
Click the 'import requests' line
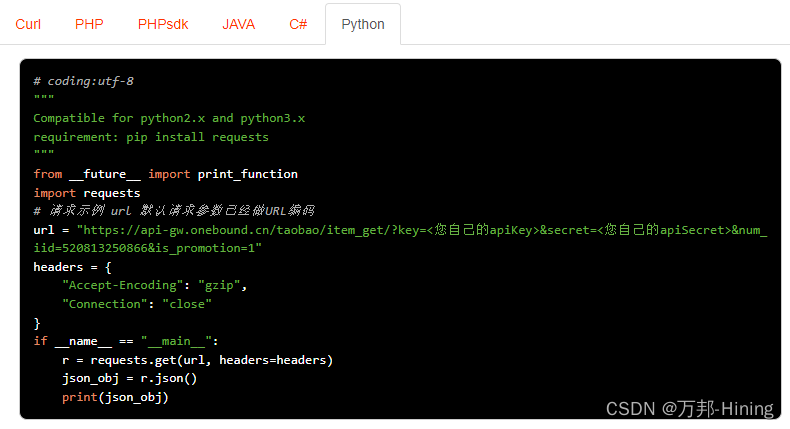(87, 193)
